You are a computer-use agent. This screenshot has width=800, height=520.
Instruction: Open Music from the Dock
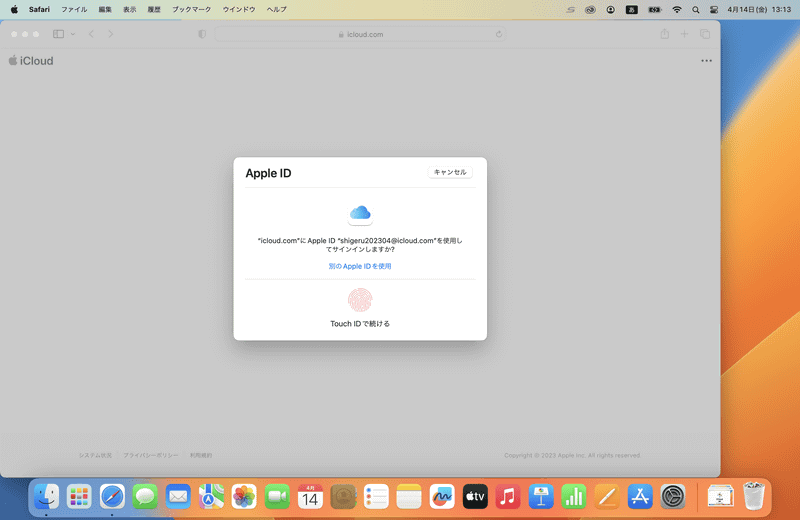[x=508, y=497]
